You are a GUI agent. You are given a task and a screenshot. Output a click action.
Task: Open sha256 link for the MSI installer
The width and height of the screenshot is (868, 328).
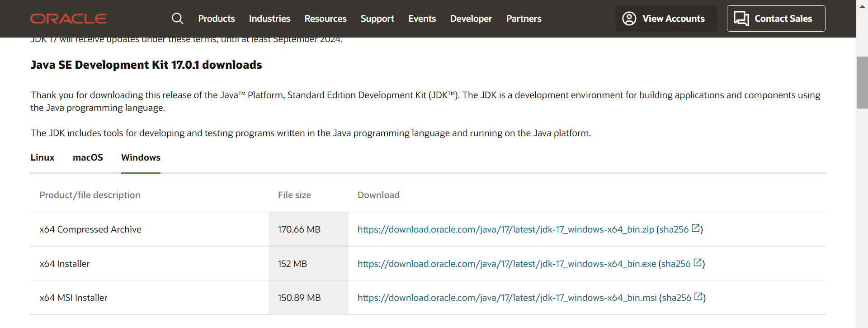(677, 298)
